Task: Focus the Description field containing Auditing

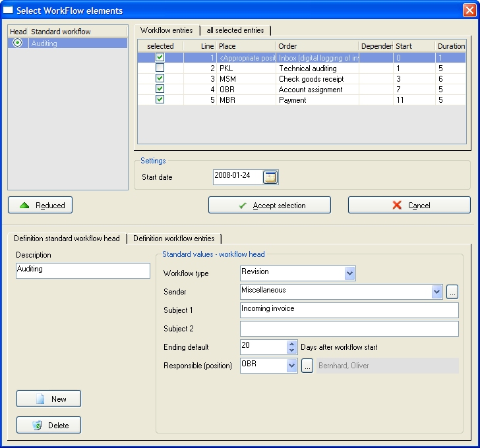Action: pos(83,271)
